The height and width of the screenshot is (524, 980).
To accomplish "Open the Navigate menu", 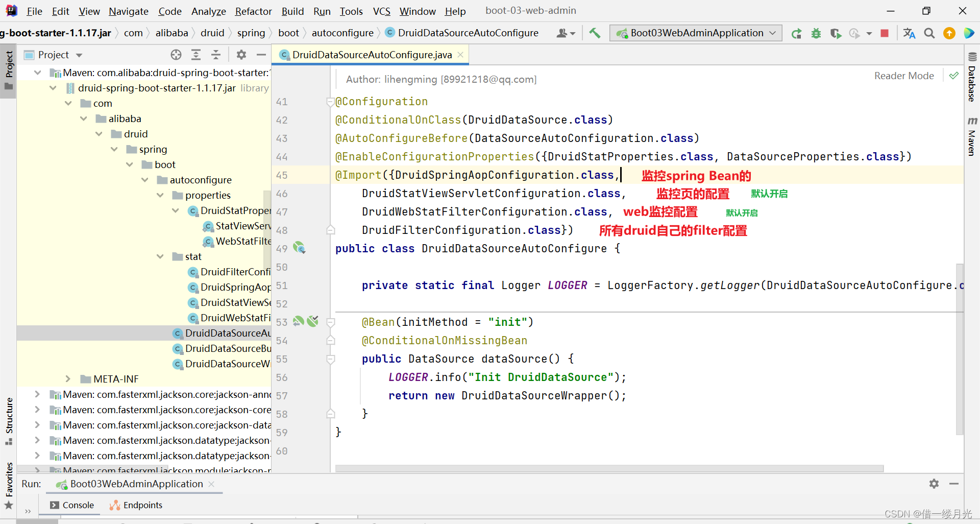I will (x=129, y=11).
